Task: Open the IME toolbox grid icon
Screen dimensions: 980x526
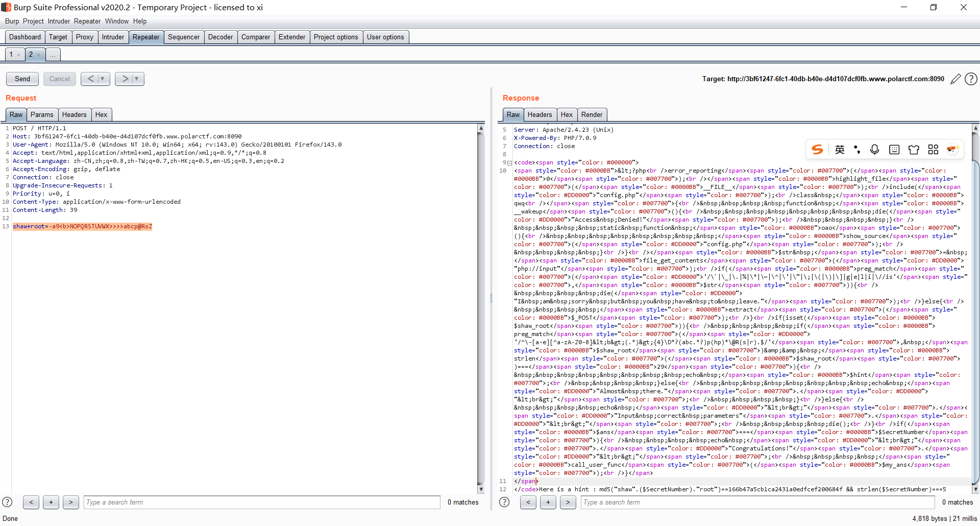Action: pyautogui.click(x=933, y=149)
